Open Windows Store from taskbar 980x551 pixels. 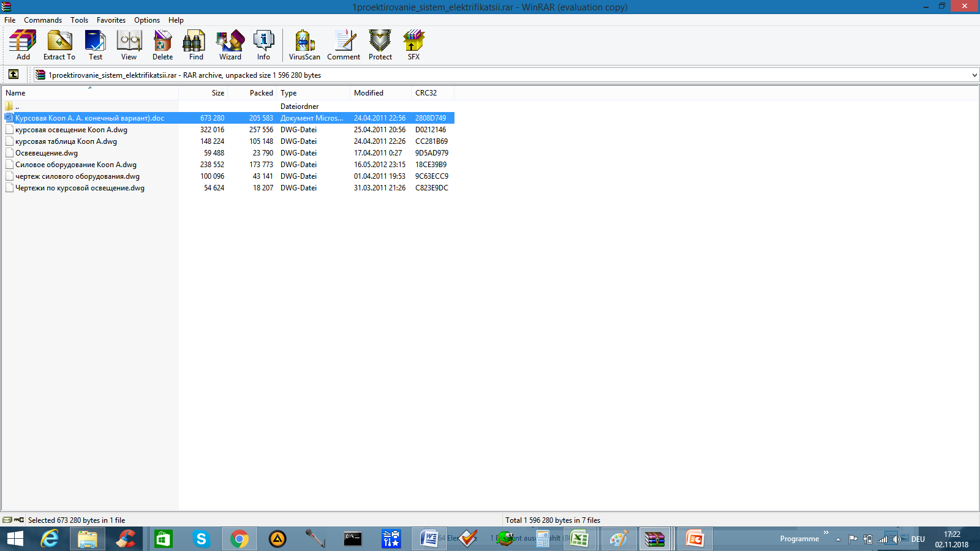point(164,539)
